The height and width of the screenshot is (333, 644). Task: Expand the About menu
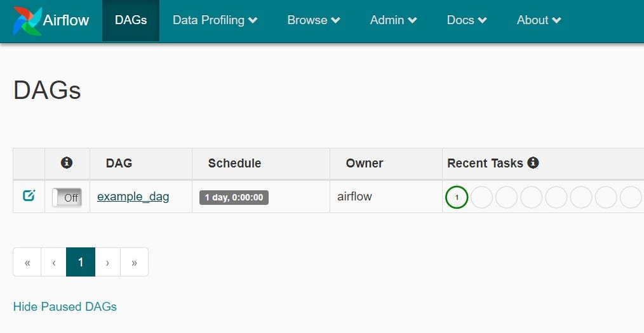539,20
